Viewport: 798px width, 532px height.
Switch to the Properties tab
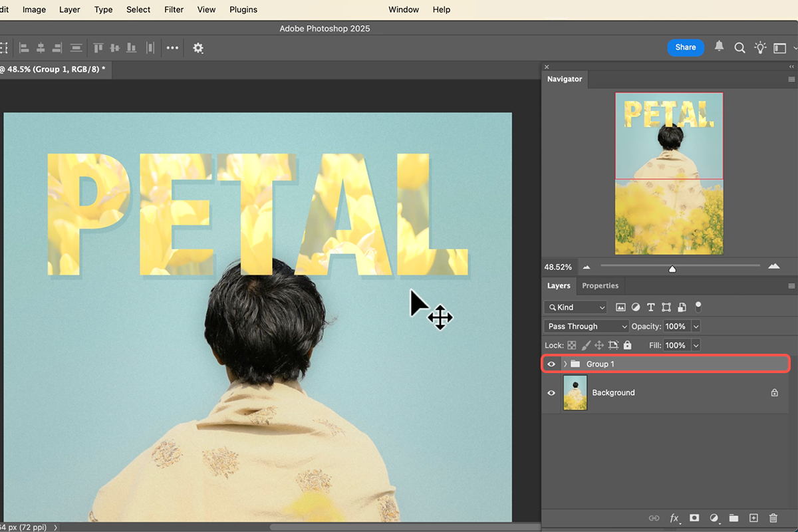[600, 286]
